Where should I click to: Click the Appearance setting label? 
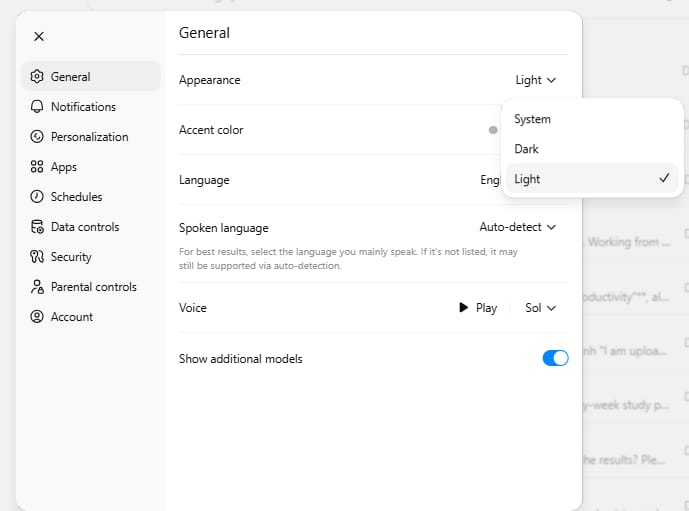(210, 80)
